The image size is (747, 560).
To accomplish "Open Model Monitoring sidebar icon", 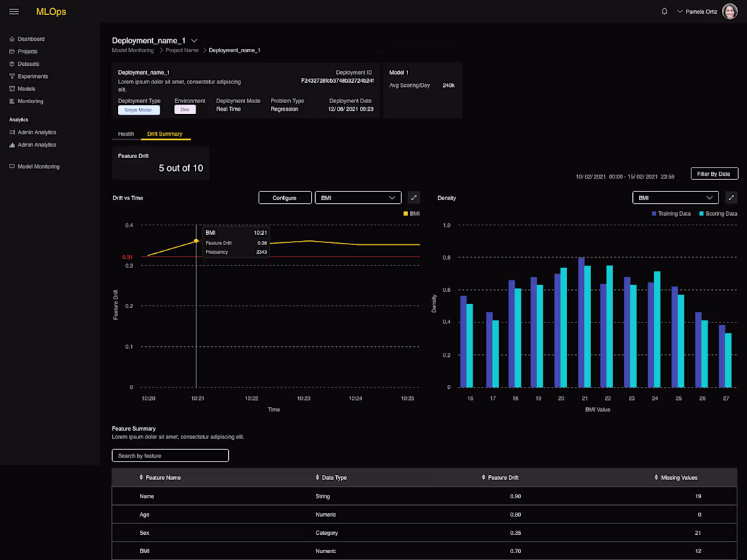I will pyautogui.click(x=12, y=167).
